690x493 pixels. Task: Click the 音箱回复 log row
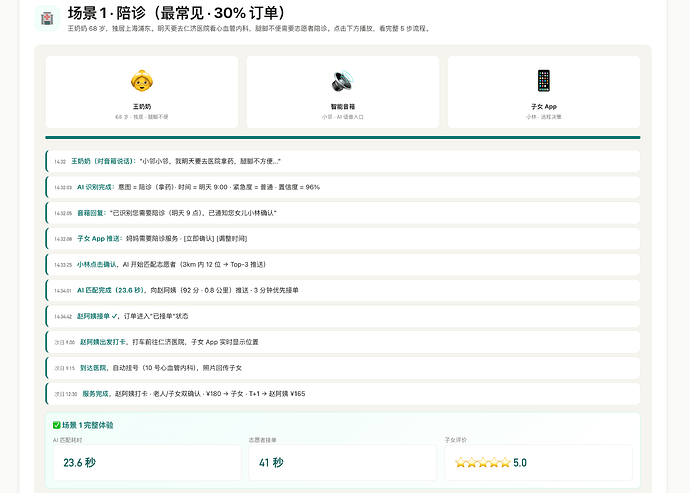343,213
